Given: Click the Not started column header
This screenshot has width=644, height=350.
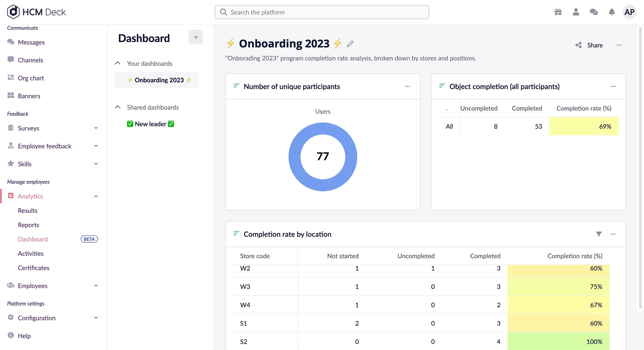Looking at the screenshot, I should (x=343, y=256).
